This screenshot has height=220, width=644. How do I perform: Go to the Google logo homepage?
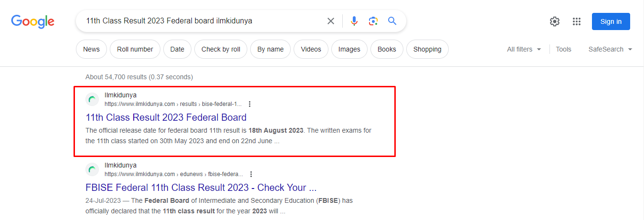[33, 22]
